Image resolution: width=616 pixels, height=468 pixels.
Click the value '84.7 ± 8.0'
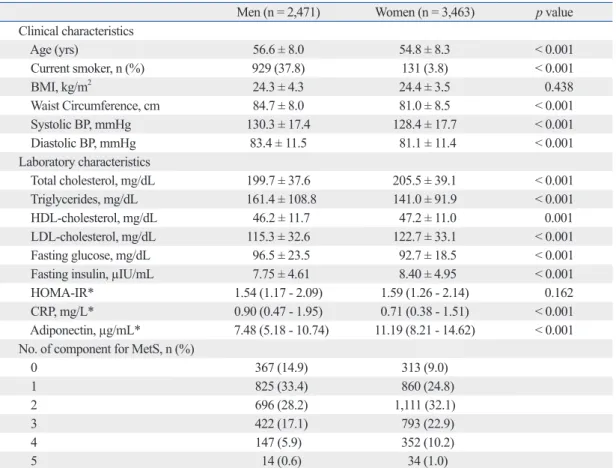point(278,106)
